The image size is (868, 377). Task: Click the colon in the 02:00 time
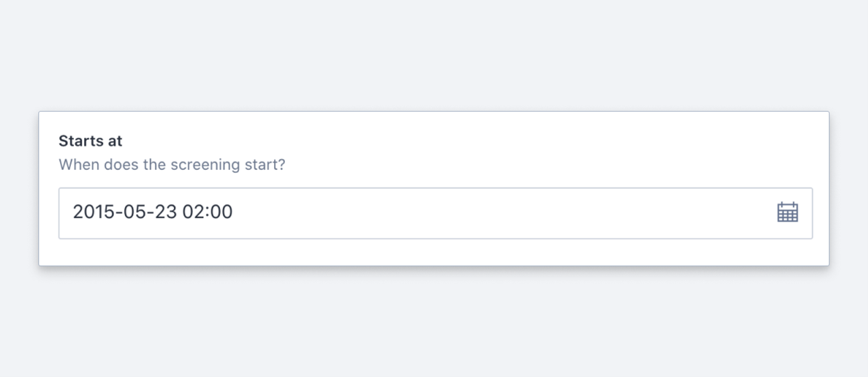[207, 212]
